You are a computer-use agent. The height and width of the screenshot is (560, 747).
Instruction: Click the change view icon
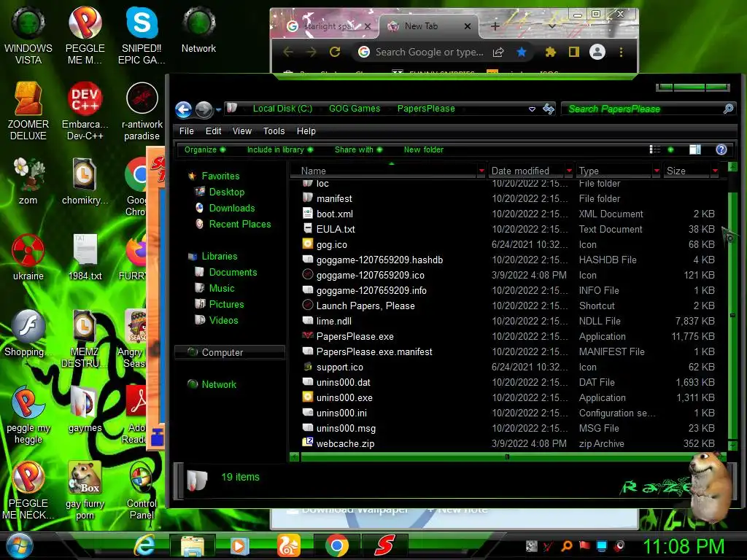click(x=655, y=149)
